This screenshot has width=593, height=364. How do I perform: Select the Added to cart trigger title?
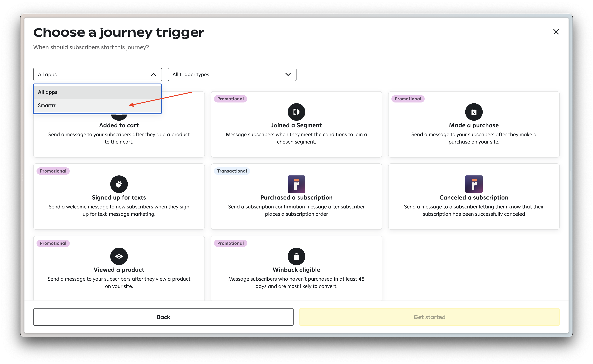[119, 125]
